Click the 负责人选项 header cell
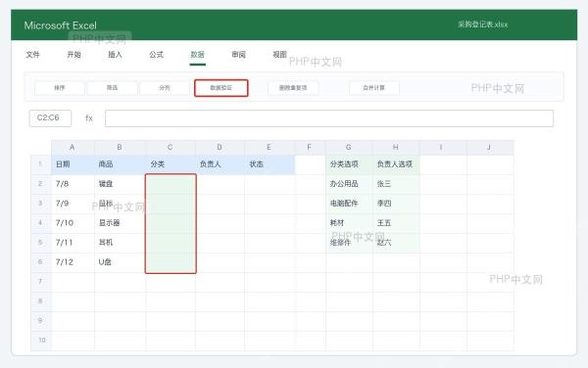 [x=396, y=164]
